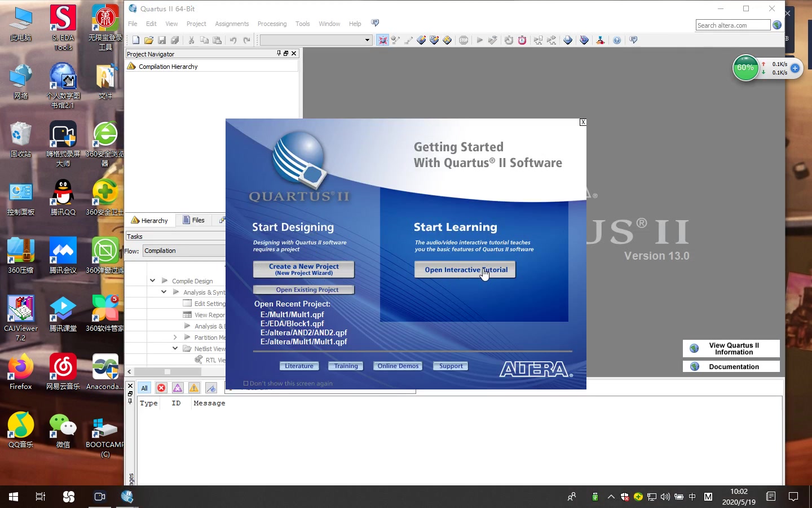Screen dimensions: 812x508
Task: Click Quartus II icon in taskbar
Action: (127, 497)
